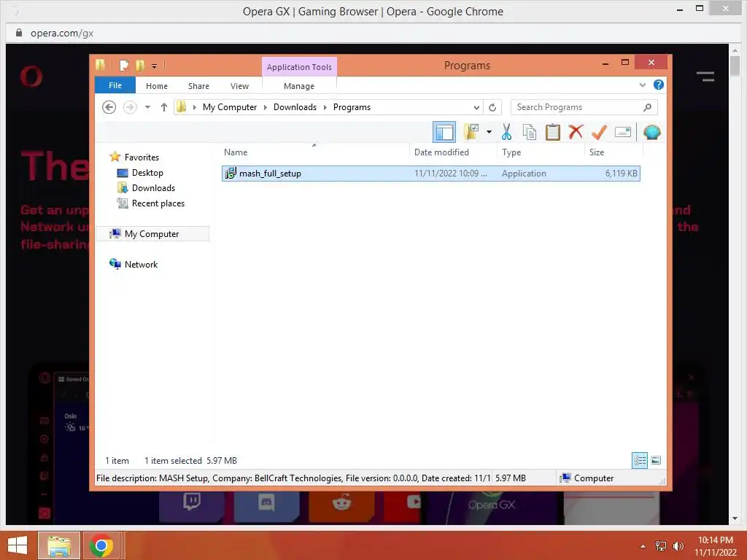The width and height of the screenshot is (747, 560).
Task: Click the blue shell icon in toolbar
Action: pyautogui.click(x=651, y=132)
